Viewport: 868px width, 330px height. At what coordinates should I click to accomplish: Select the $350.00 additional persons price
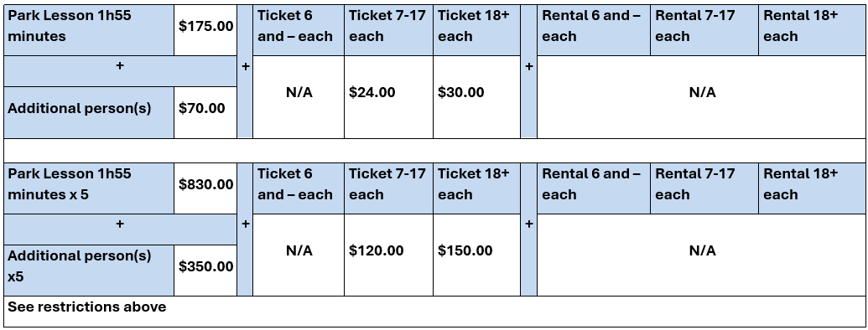[x=205, y=266]
